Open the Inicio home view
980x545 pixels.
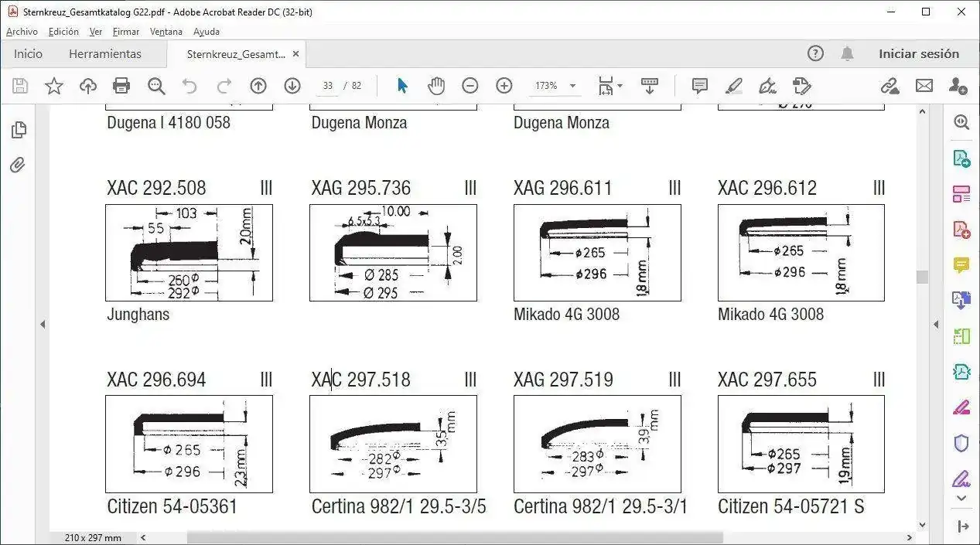click(29, 54)
